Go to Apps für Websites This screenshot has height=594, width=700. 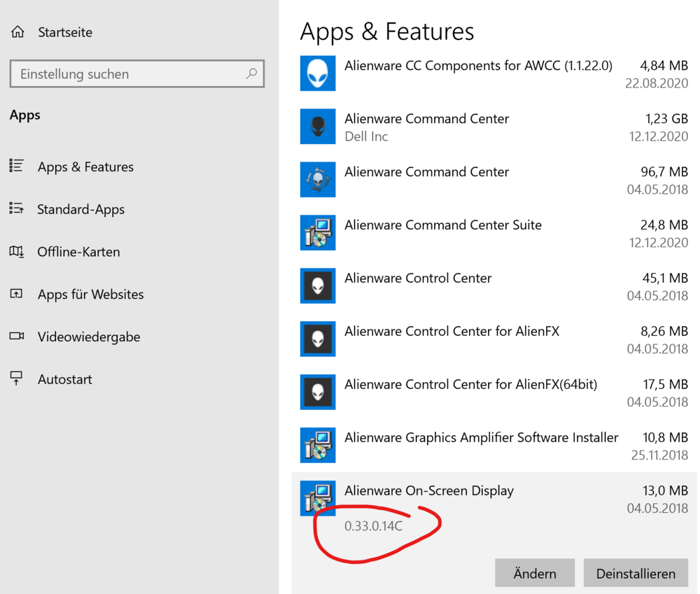90,295
